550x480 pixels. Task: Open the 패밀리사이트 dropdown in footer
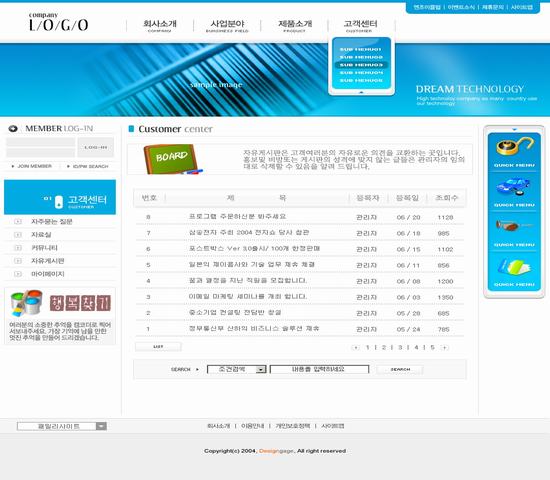(x=101, y=426)
